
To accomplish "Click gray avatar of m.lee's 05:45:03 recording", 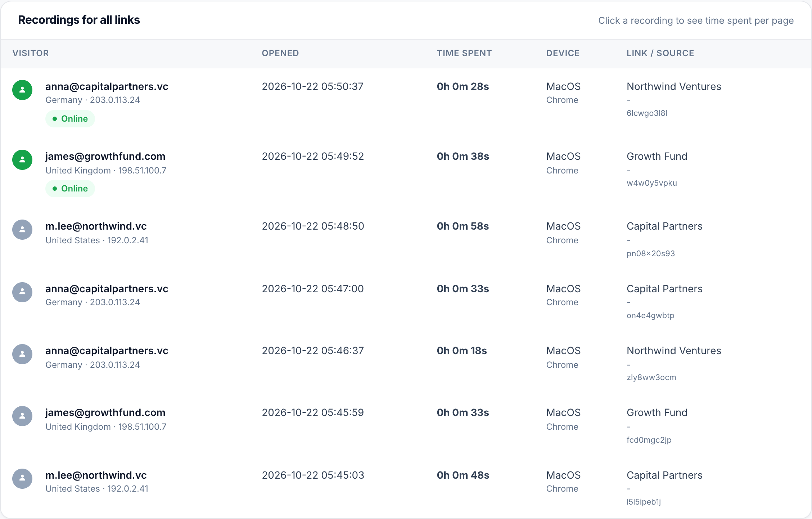I will (22, 479).
